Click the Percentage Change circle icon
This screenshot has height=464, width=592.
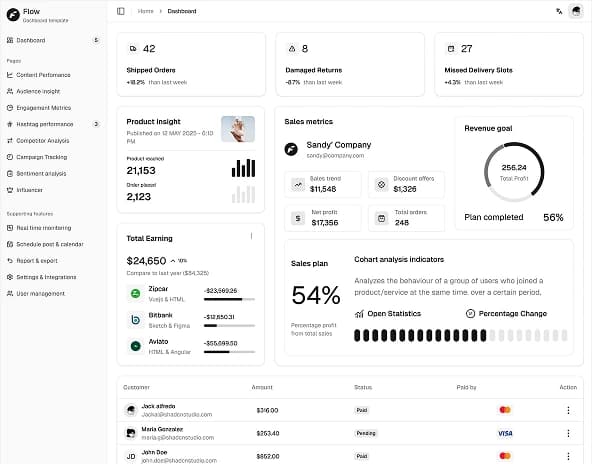pos(470,313)
